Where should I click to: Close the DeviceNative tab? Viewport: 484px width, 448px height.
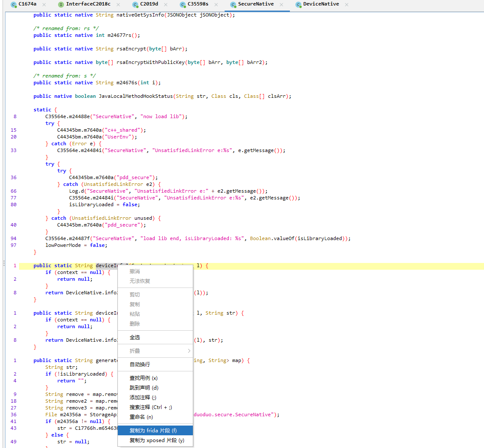pyautogui.click(x=347, y=5)
